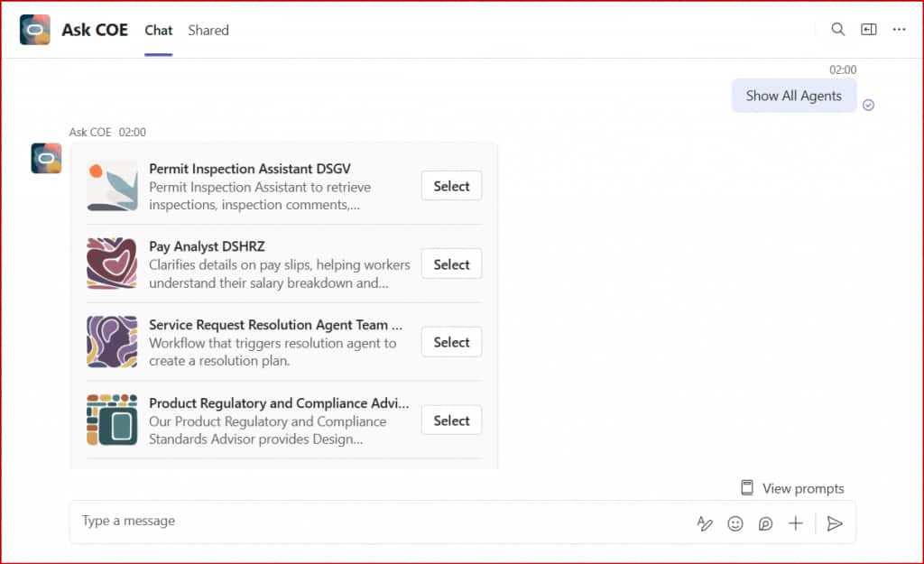The width and height of the screenshot is (924, 564).
Task: Click the Ask COE app logo in the header
Action: (35, 30)
